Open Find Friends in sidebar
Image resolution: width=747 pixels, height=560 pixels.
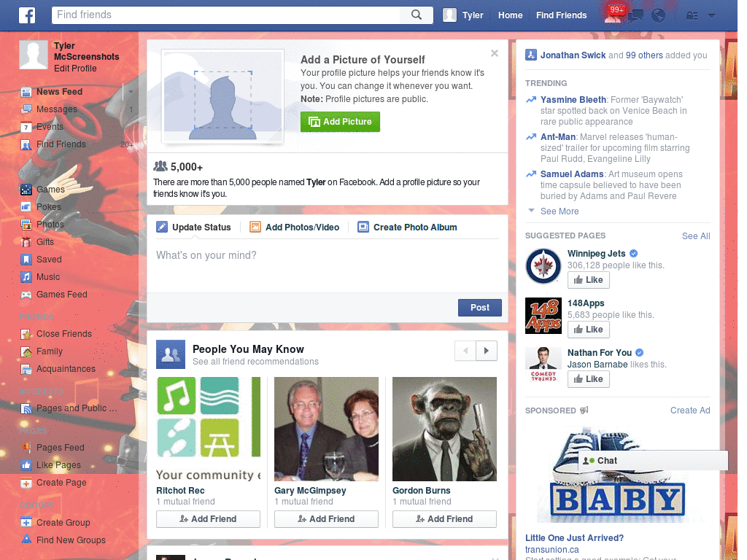click(61, 144)
